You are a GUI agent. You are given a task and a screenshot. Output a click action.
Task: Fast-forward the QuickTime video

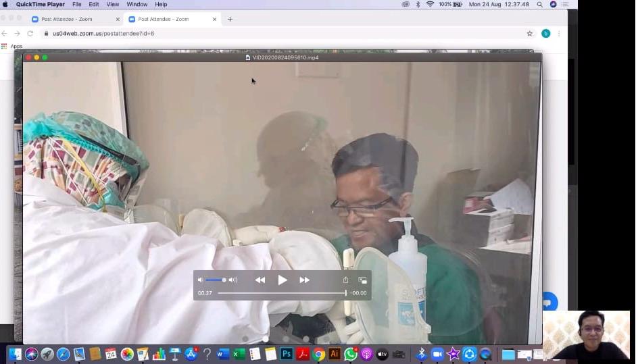coord(304,280)
